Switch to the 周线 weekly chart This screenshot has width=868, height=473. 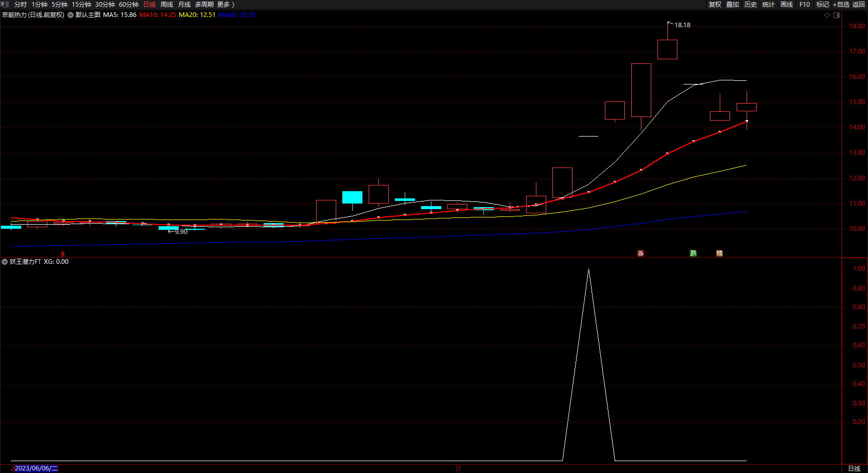pos(167,5)
